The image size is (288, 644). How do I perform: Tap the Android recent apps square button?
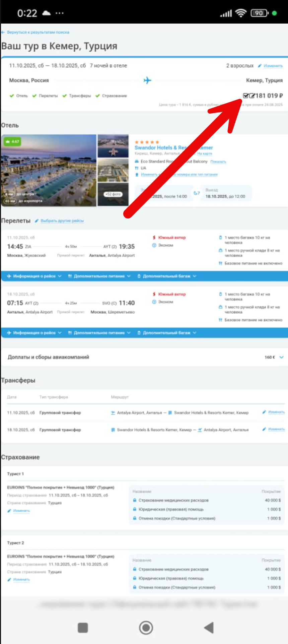point(83,628)
